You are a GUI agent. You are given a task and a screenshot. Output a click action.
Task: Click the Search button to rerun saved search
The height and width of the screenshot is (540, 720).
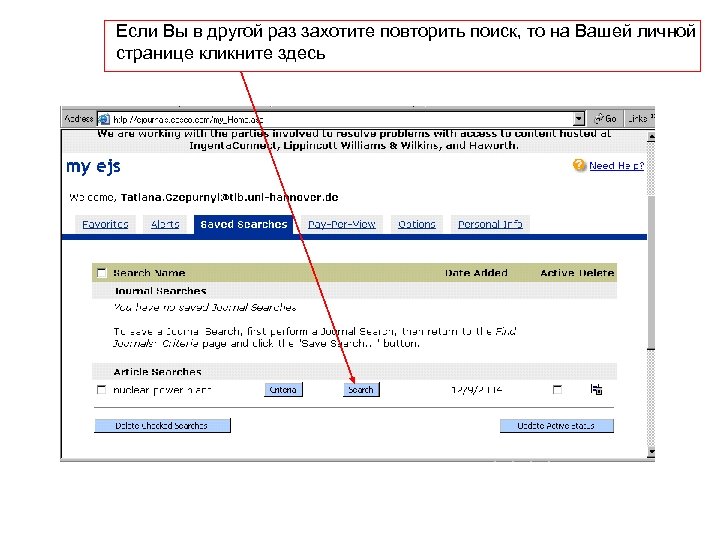(361, 390)
